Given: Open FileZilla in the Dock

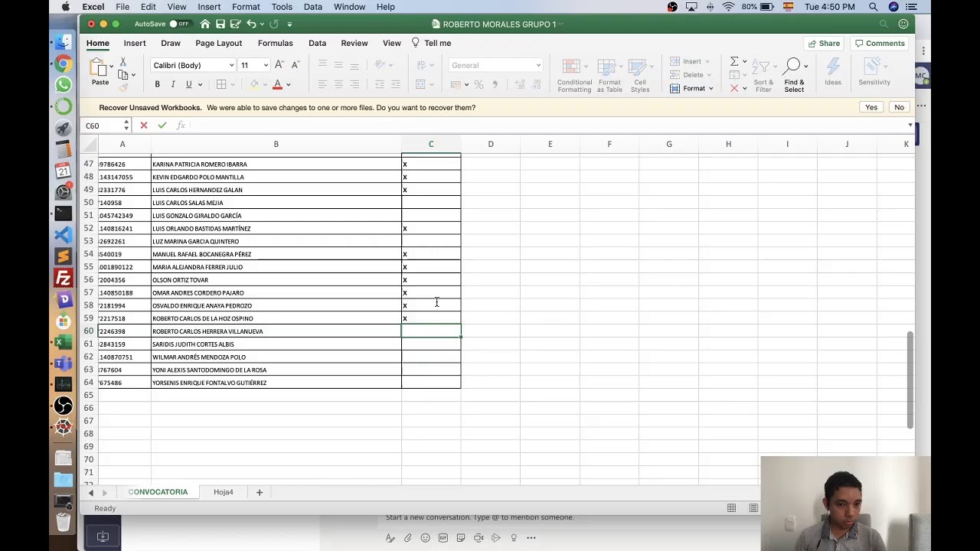Looking at the screenshot, I should (64, 278).
